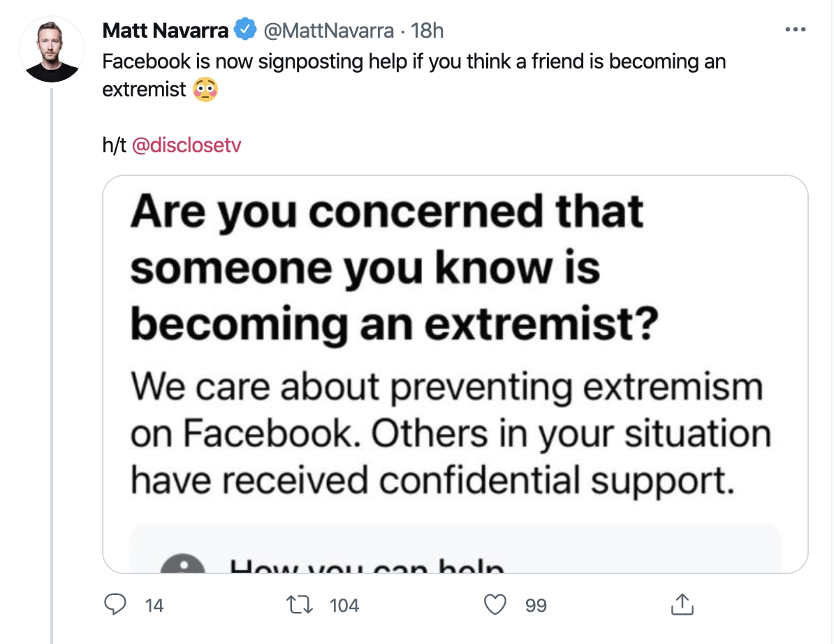Screen dimensions: 834x644
Task: Open the three-dot More options menu
Action: tap(796, 30)
